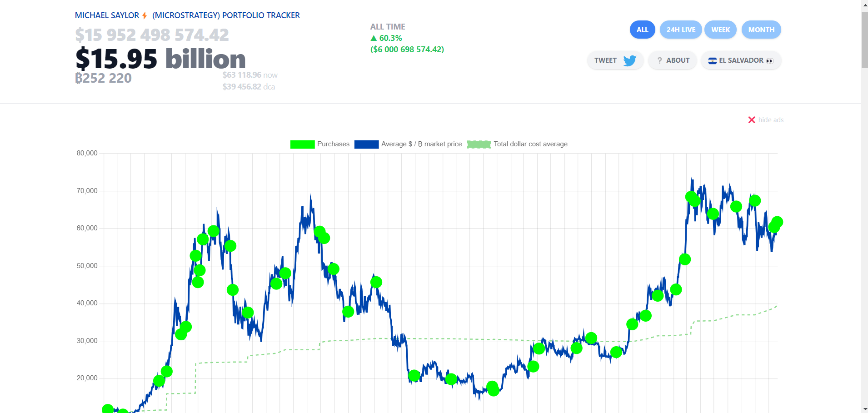Click Total dollar cost average label

[530, 144]
